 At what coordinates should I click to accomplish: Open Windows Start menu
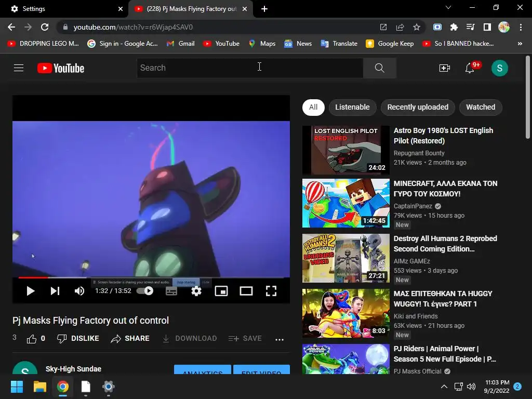(17, 387)
